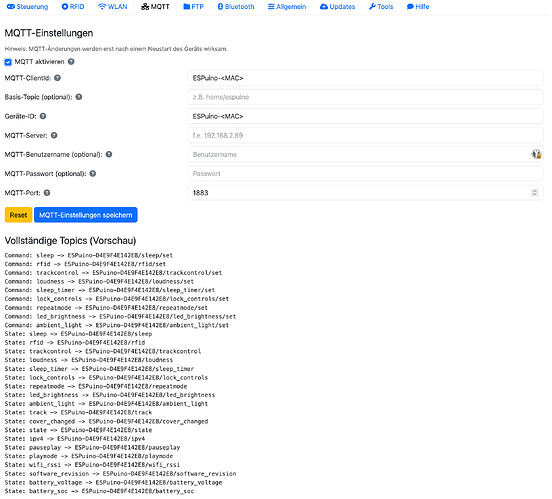The image size is (552, 499).
Task: Open the Steuerung tab
Action: click(x=27, y=7)
